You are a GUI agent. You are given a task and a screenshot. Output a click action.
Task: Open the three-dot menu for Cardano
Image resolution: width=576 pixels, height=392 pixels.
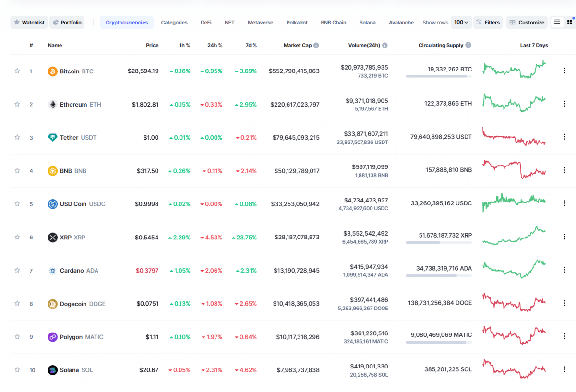564,270
